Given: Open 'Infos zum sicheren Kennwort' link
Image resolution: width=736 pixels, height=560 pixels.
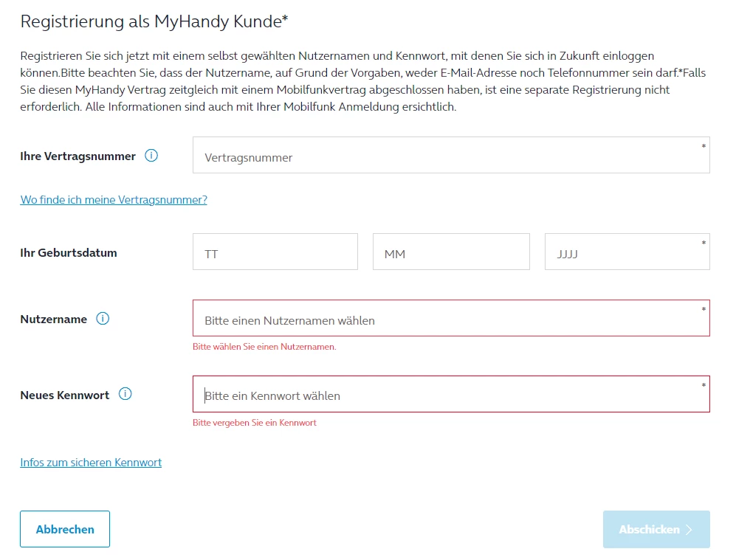Looking at the screenshot, I should 91,463.
